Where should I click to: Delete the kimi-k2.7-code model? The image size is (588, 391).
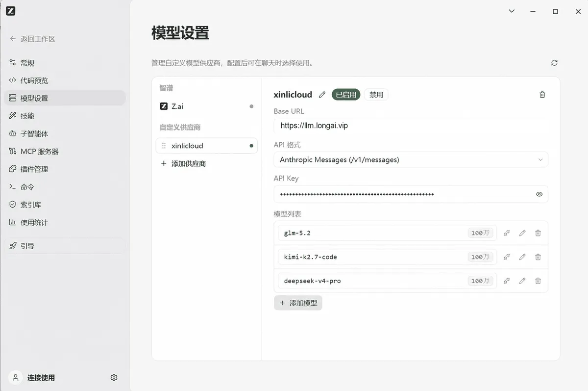538,257
